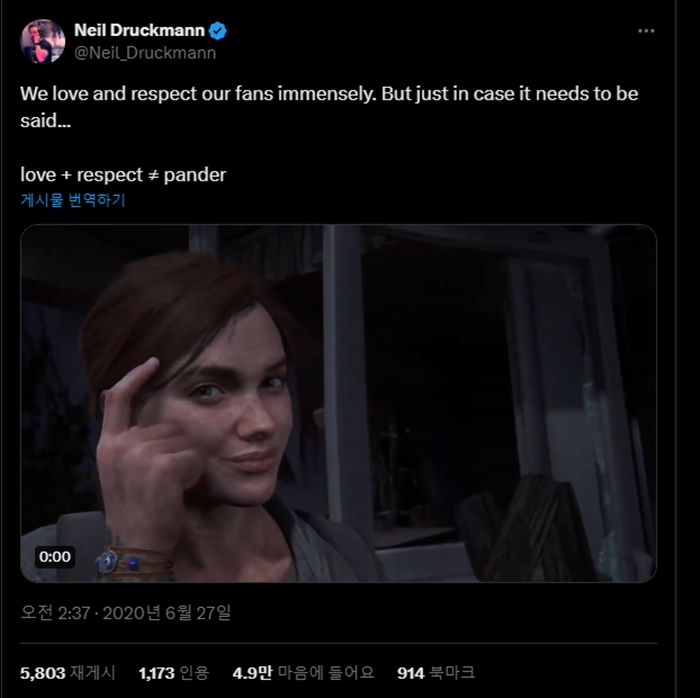Open the three-dot more options menu
This screenshot has width=700, height=698.
click(x=646, y=31)
